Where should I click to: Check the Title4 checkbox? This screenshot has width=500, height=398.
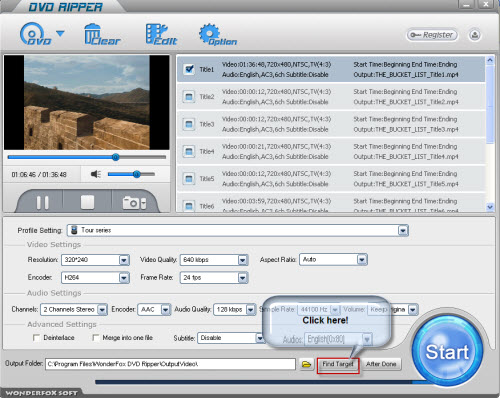coord(189,151)
